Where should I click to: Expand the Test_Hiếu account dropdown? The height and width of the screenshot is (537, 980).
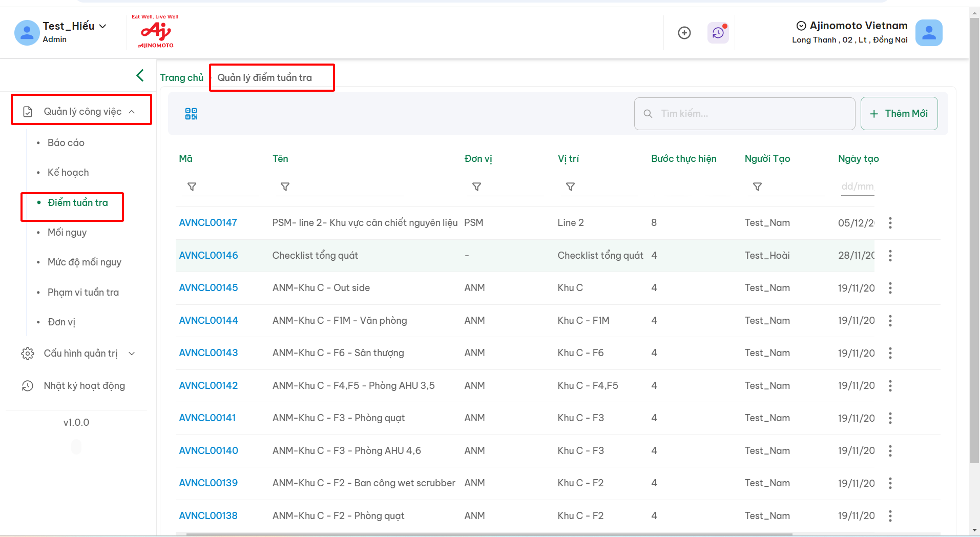pyautogui.click(x=102, y=26)
